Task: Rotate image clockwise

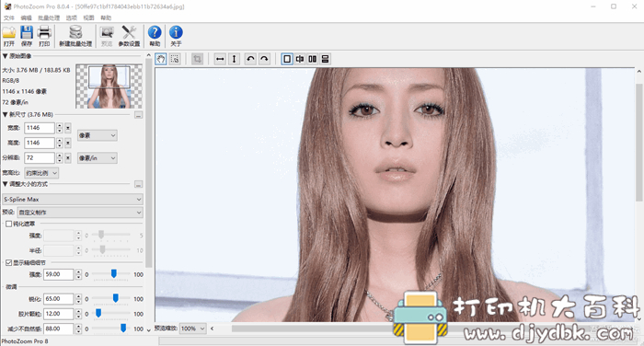Action: 265,59
